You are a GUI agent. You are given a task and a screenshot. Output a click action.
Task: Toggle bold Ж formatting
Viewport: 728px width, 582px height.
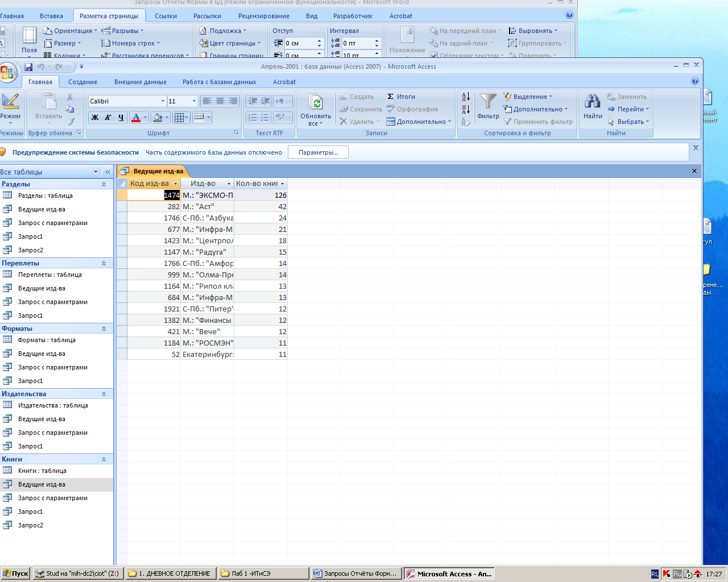click(95, 118)
